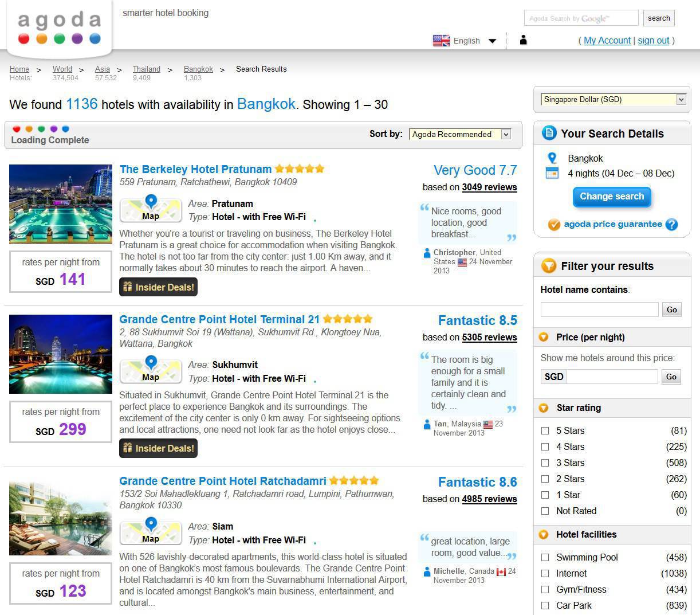Viewport: 700px width, 615px height.
Task: Tick the 4 Stars checkbox
Action: [x=545, y=446]
